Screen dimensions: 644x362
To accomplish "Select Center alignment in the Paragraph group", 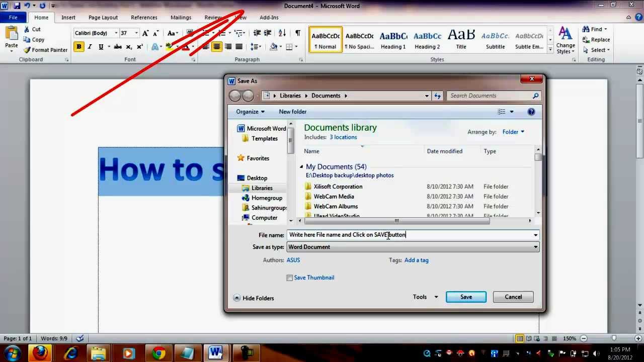I will (x=217, y=47).
